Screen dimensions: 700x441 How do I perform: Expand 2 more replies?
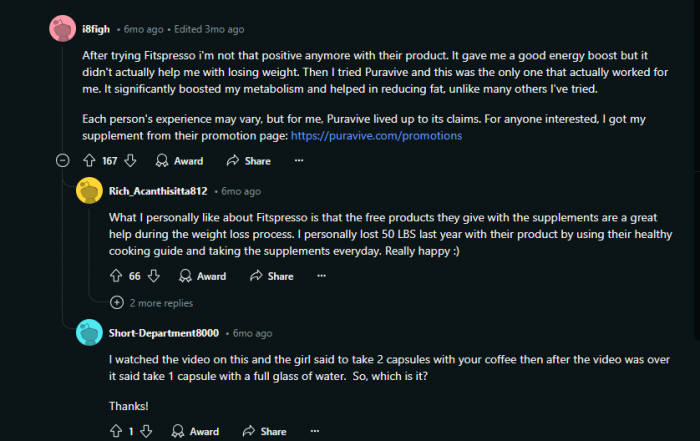[152, 303]
